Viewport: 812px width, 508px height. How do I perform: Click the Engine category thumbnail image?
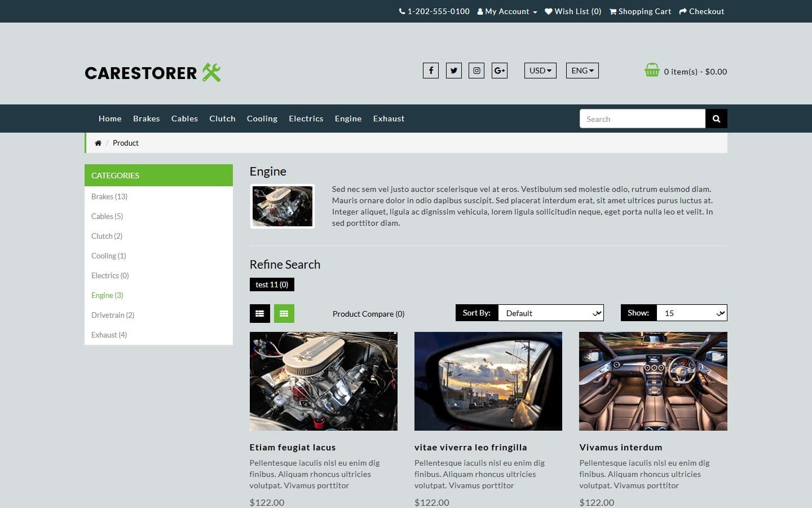[283, 206]
